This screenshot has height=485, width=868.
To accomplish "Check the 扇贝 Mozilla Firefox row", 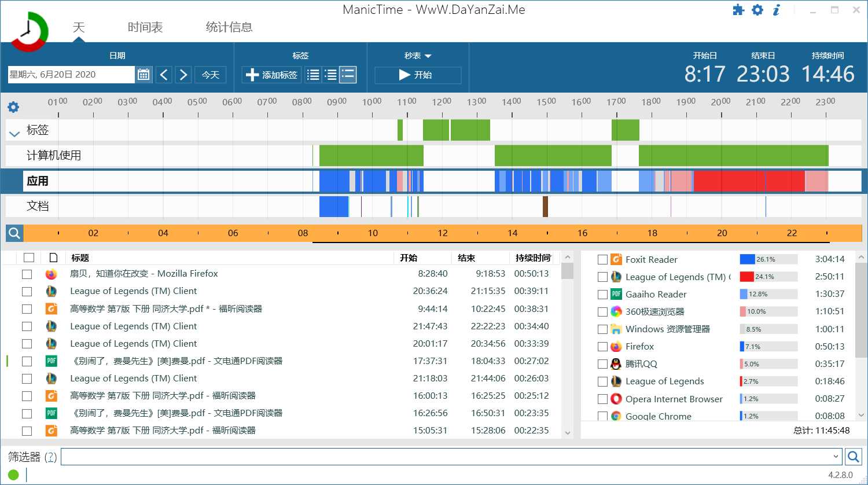I will (x=27, y=274).
